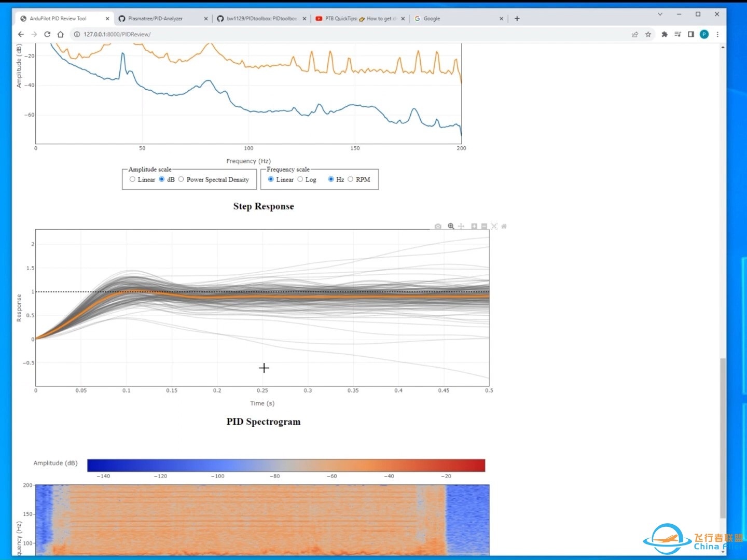
Task: Close the Google tab
Action: [x=502, y=19]
